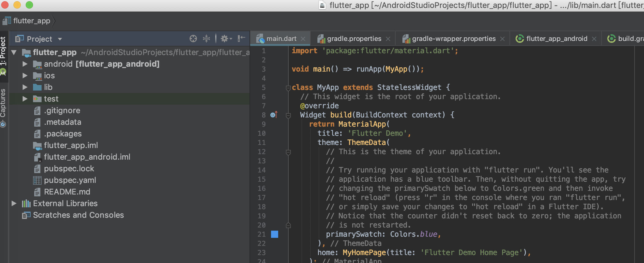644x263 pixels.
Task: Click the README.md file icon
Action: (x=37, y=192)
